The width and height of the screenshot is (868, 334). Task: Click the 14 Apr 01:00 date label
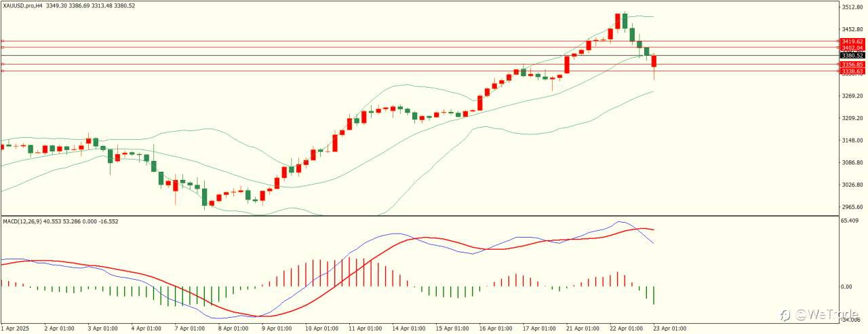[408, 329]
